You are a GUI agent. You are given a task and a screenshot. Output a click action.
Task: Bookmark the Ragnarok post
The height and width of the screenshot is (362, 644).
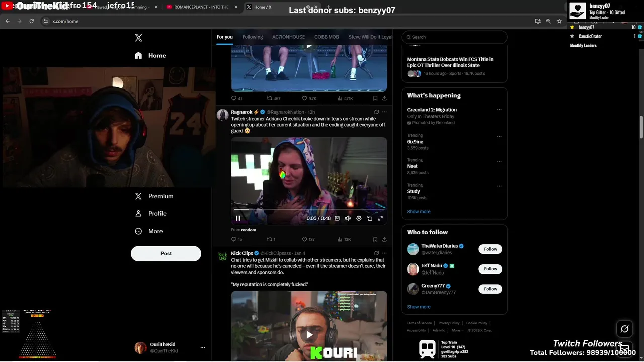[375, 240]
